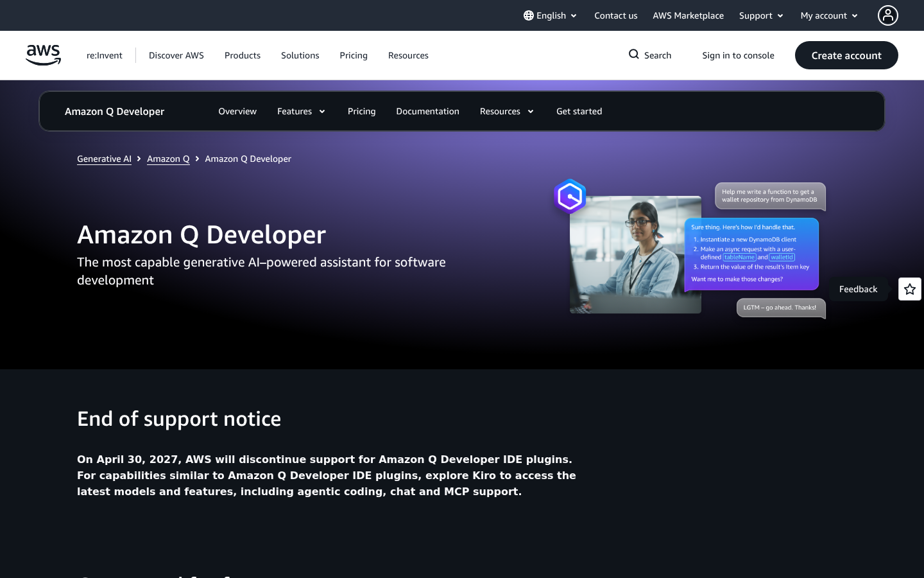Follow the Generative AI breadcrumb link
This screenshot has width=924, height=578.
pos(104,159)
